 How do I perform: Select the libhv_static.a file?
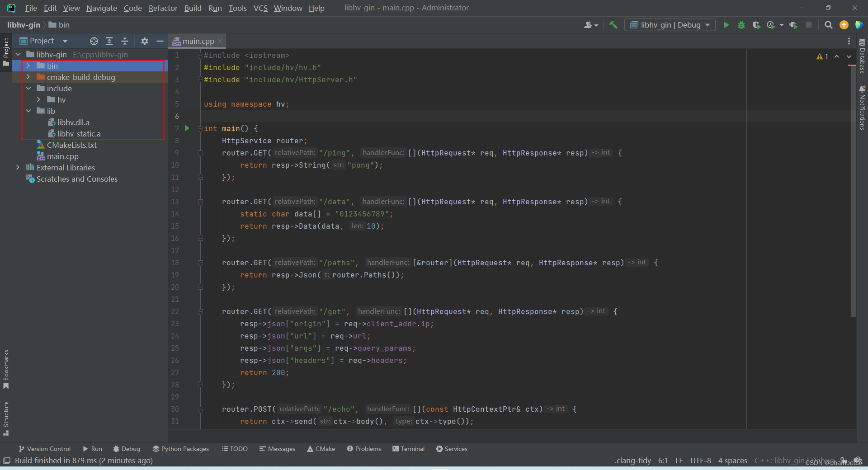tap(80, 133)
